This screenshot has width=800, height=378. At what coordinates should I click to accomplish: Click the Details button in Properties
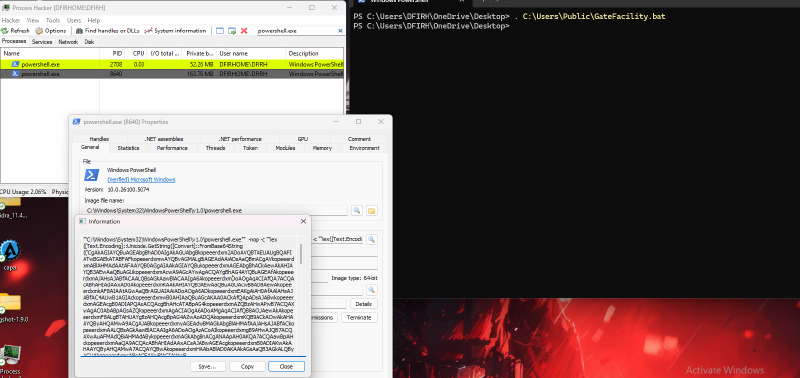(x=363, y=304)
